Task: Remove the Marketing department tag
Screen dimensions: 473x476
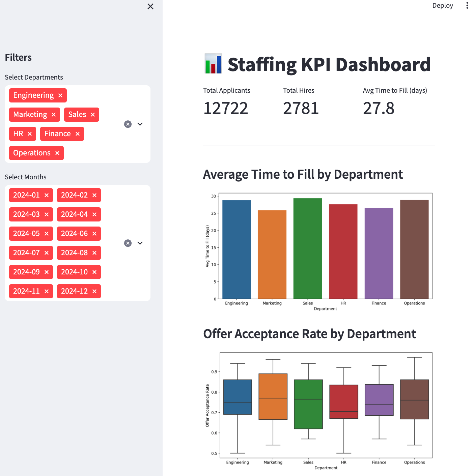Action: [x=54, y=115]
